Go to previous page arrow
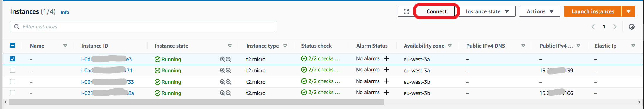The image size is (644, 109). (x=593, y=27)
